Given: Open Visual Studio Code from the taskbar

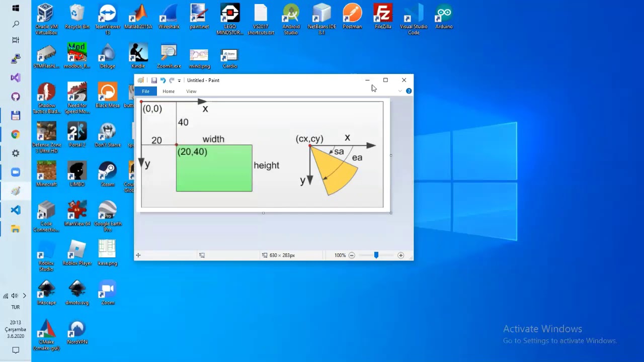Looking at the screenshot, I should pyautogui.click(x=16, y=210).
